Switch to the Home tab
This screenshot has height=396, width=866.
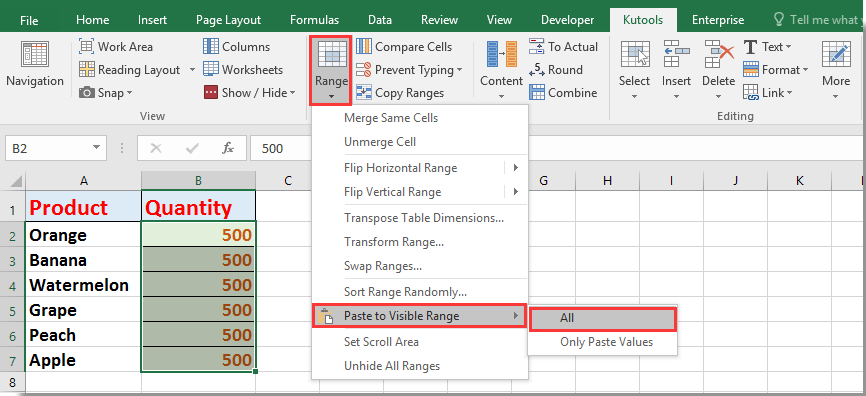point(92,20)
